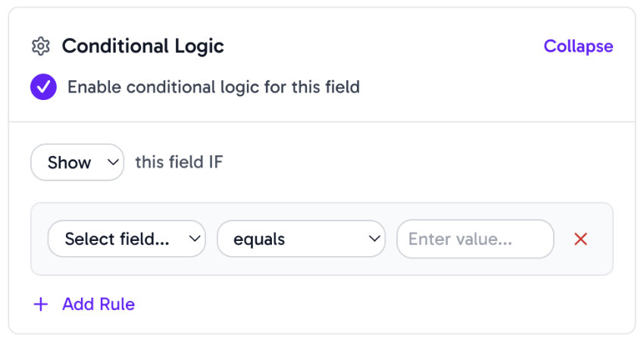
Task: Disable the conditional logic checkbox
Action: (x=43, y=87)
